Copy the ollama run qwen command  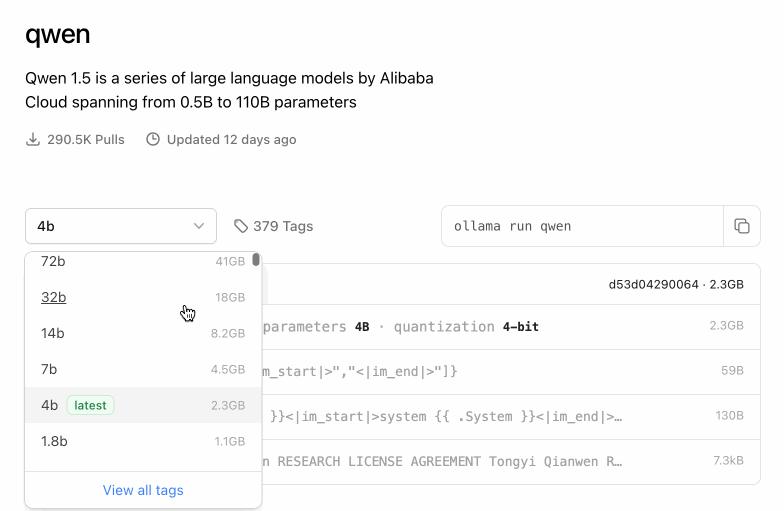[x=741, y=226]
